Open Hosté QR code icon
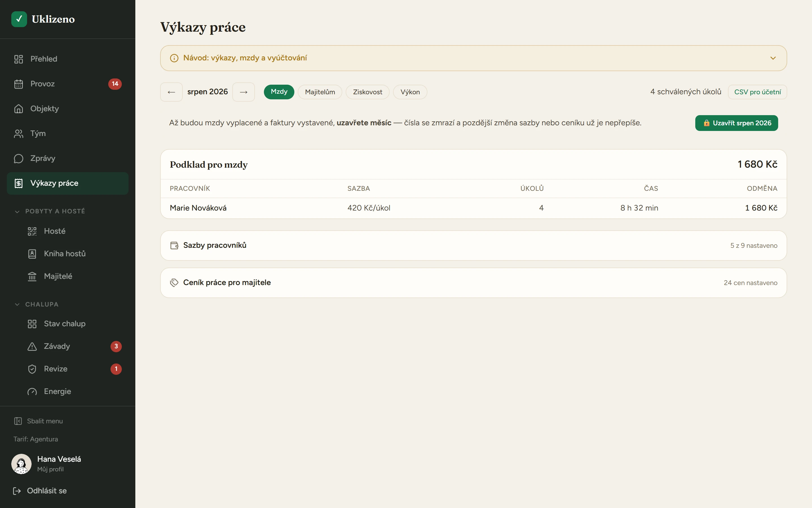Viewport: 812px width, 508px height. point(32,231)
